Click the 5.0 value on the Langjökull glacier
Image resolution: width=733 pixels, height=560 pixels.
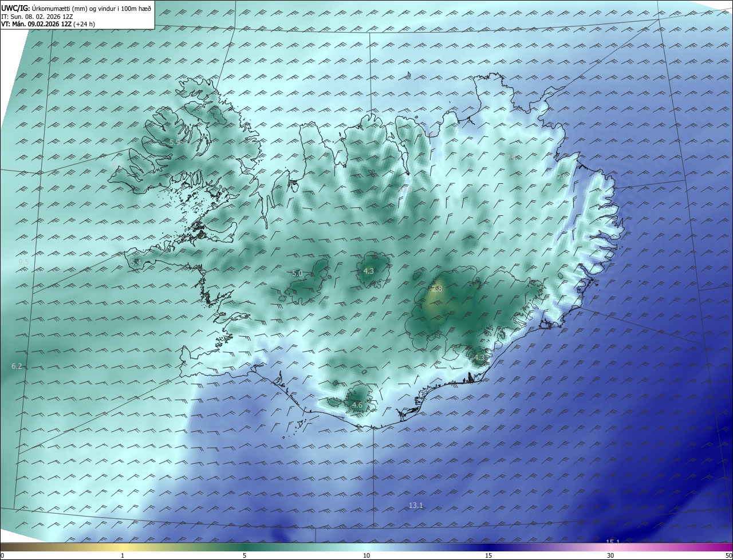[297, 274]
